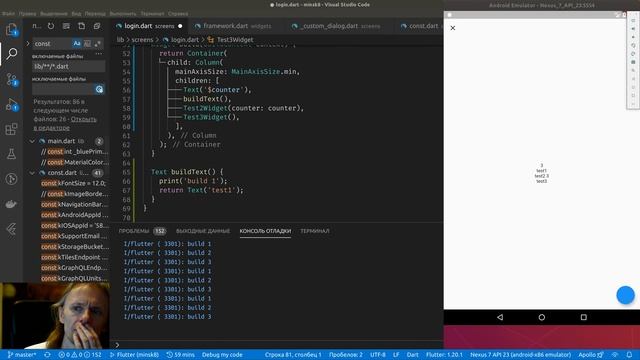Select result 'const kAndroidAppId'
This screenshot has width=640, height=360.
point(74,215)
